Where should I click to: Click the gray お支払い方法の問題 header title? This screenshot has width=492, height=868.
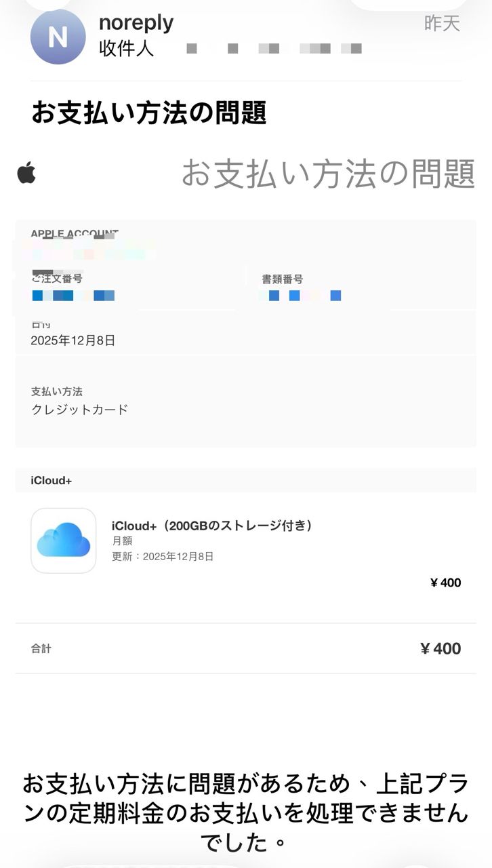click(328, 174)
